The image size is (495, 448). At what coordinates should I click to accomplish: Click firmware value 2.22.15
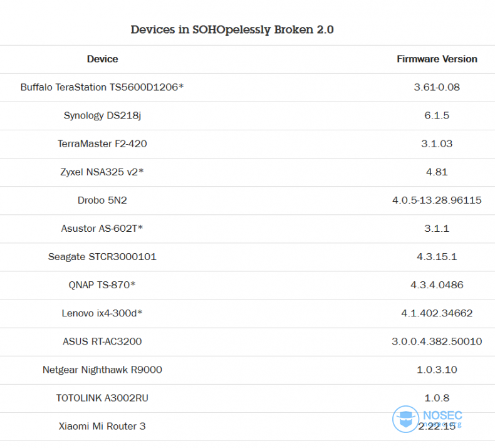pos(437,426)
